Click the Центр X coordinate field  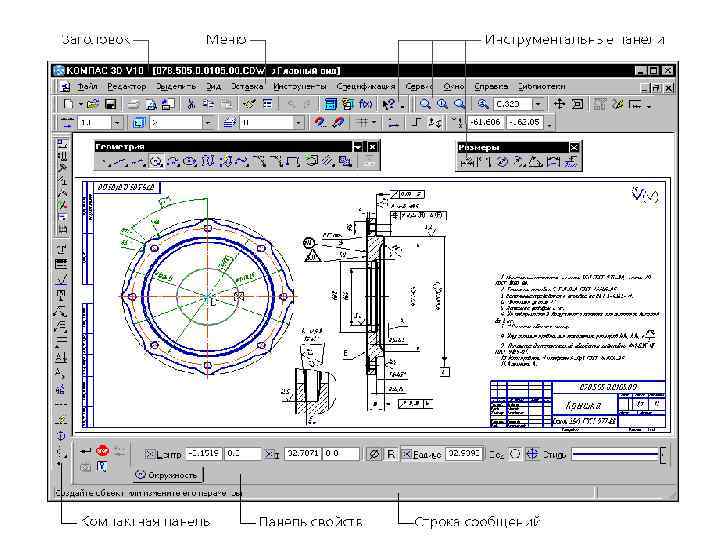click(204, 453)
